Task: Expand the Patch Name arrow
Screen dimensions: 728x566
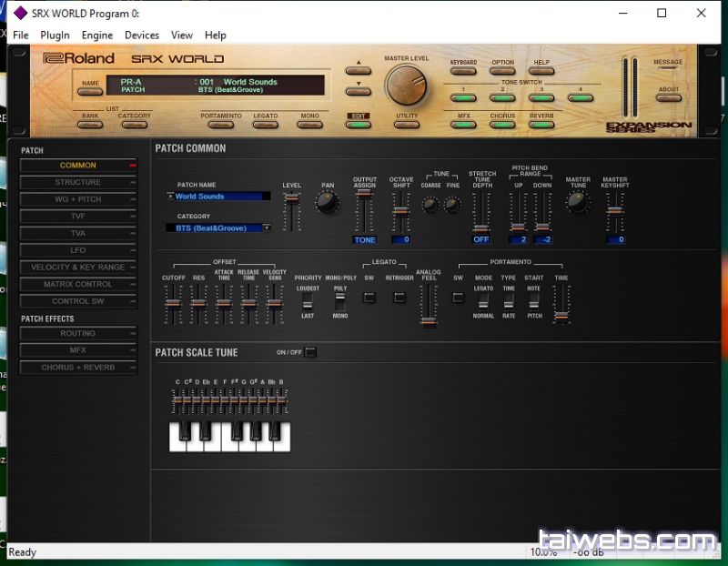Action: click(170, 196)
